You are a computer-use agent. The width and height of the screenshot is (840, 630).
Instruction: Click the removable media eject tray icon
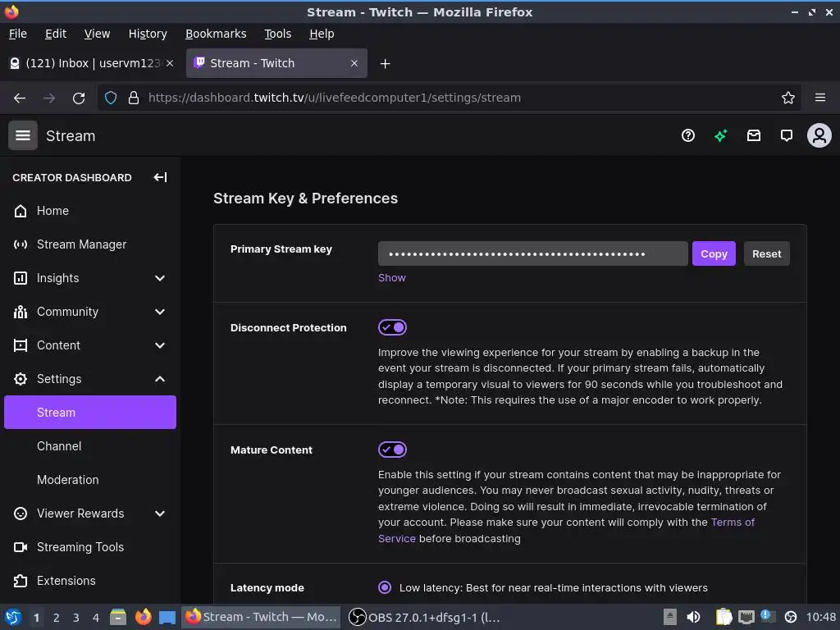pos(669,617)
